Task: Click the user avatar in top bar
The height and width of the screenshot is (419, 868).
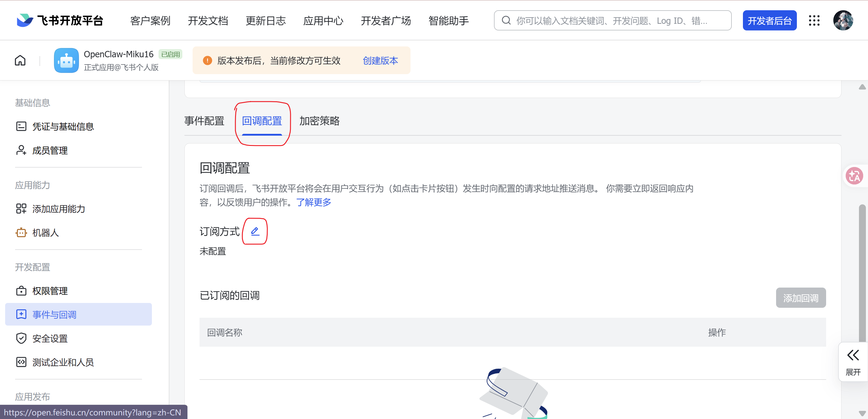Action: coord(843,20)
